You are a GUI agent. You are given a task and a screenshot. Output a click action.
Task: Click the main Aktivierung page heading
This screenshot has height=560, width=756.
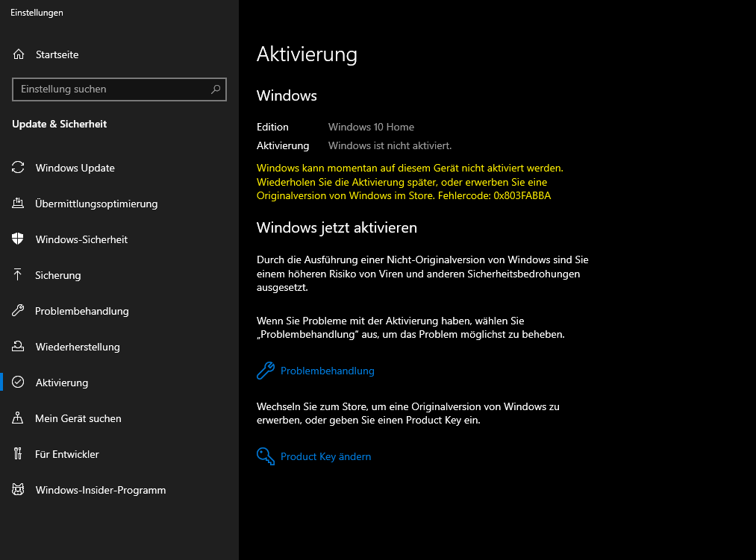click(307, 54)
